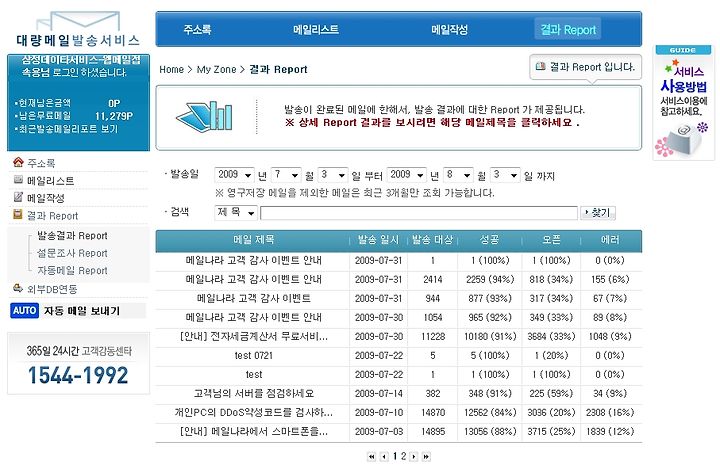Open 외부DB연동 in left sidebar menu
This screenshot has width=720, height=469.
pos(52,289)
